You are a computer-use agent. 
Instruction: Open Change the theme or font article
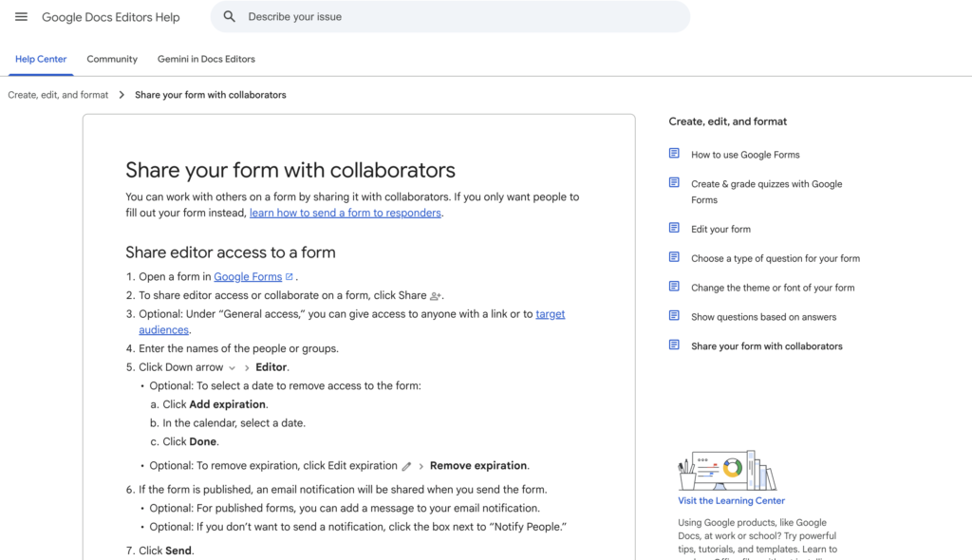click(773, 288)
